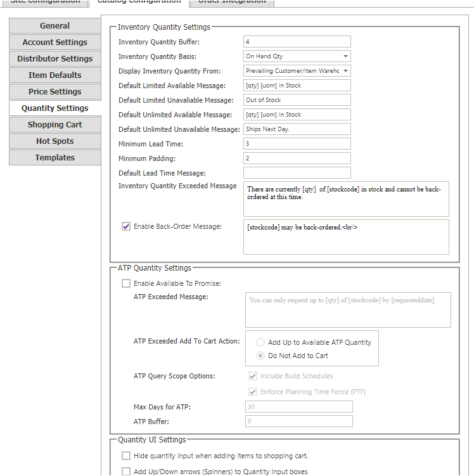Edit Default Unlimited Unavailable Message field
Screen dimensions: 474x476
pos(297,129)
